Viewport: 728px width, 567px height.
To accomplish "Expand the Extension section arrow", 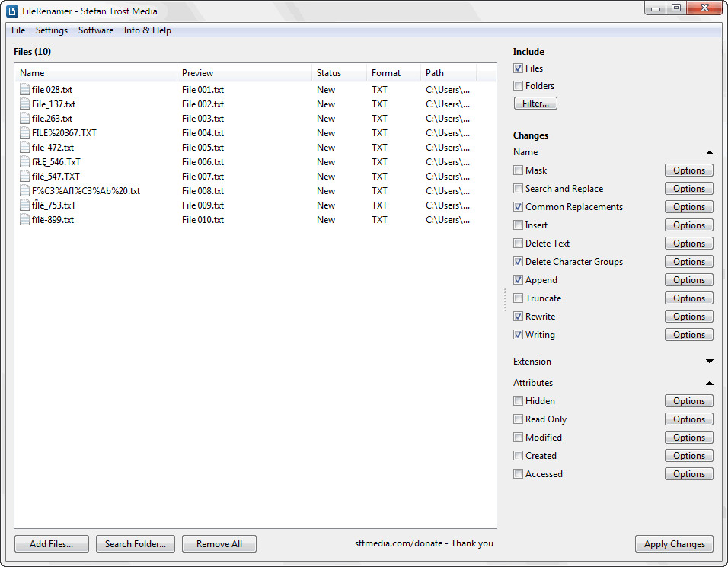I will point(710,361).
